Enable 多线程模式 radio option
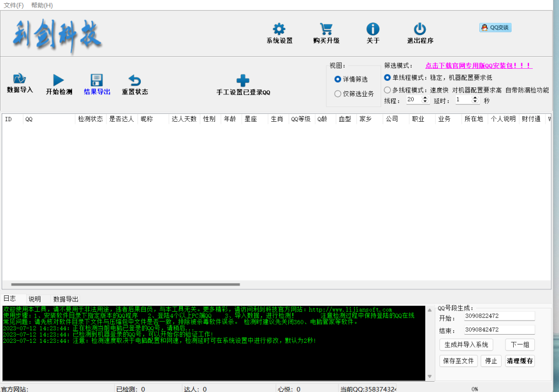 (388, 90)
